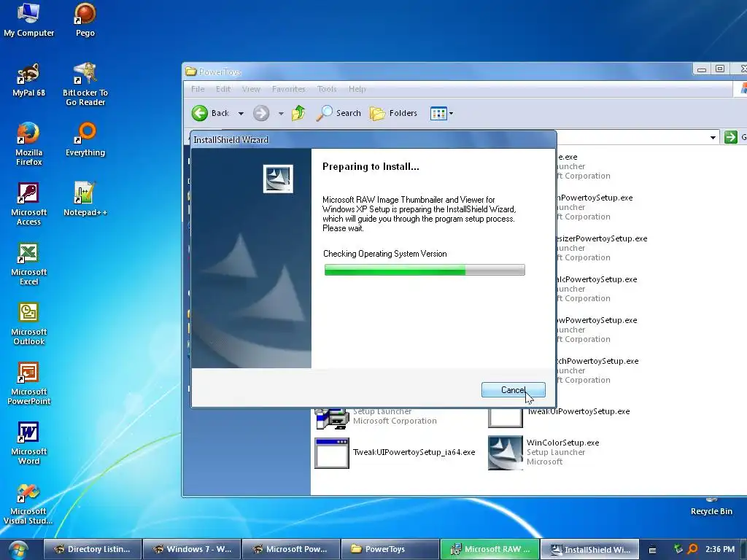Click the InstallShield Wizard title bar
The width and height of the screenshot is (747, 560).
click(x=373, y=139)
